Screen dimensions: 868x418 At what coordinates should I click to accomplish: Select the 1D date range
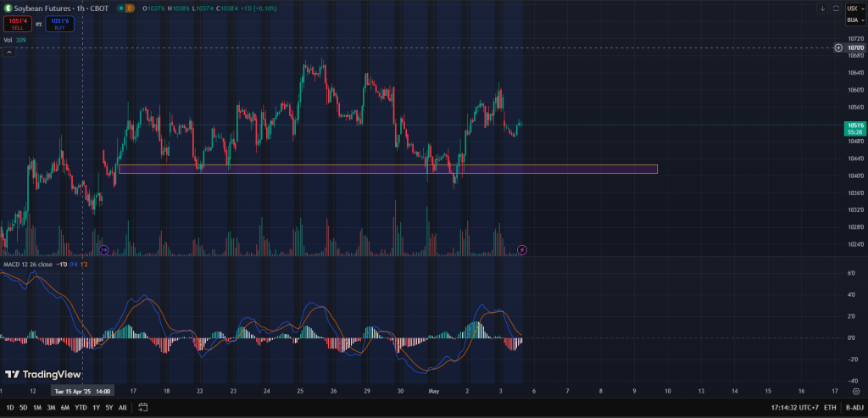point(10,408)
